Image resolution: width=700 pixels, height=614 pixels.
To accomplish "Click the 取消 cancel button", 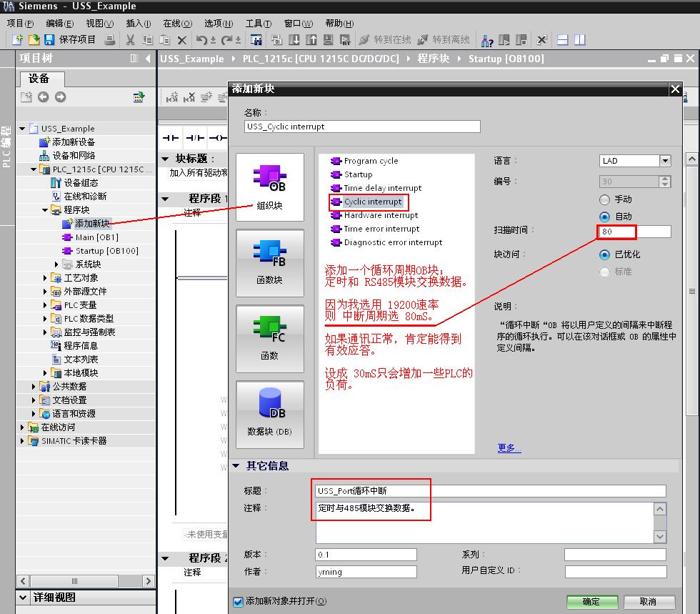I will click(x=649, y=602).
